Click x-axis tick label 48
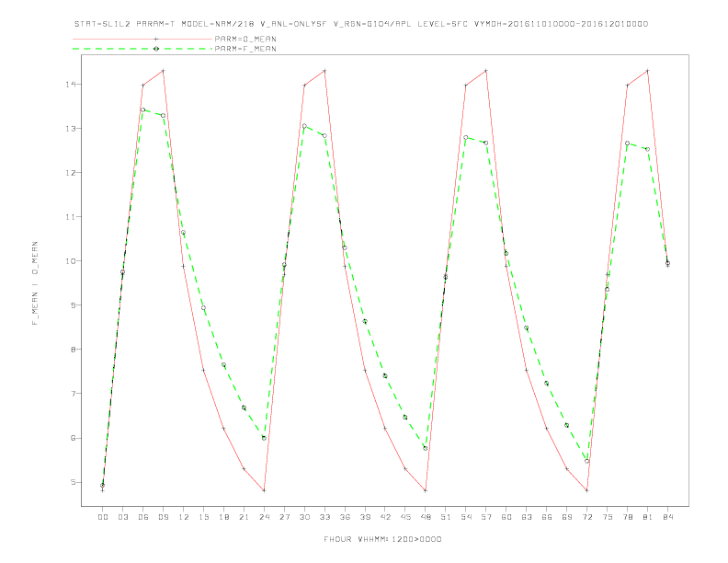Screen dimensions: 728x563 pyautogui.click(x=426, y=517)
